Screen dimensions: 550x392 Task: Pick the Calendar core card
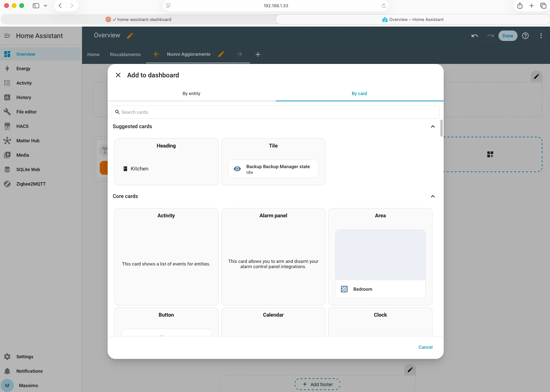click(273, 322)
